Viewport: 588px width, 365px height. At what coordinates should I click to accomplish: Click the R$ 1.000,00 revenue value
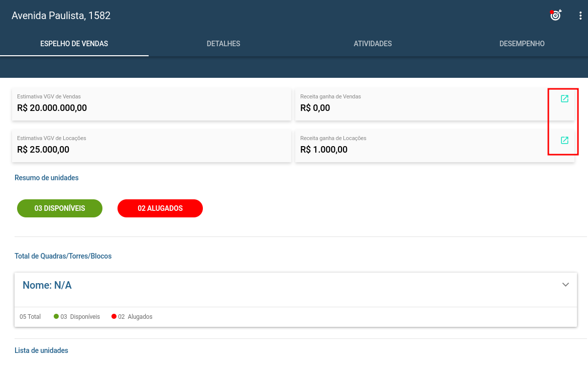click(323, 150)
